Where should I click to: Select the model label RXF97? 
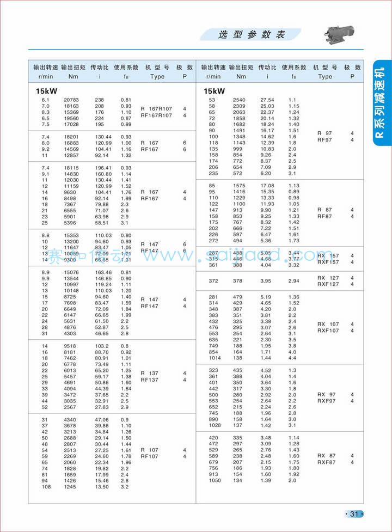coord(326,401)
